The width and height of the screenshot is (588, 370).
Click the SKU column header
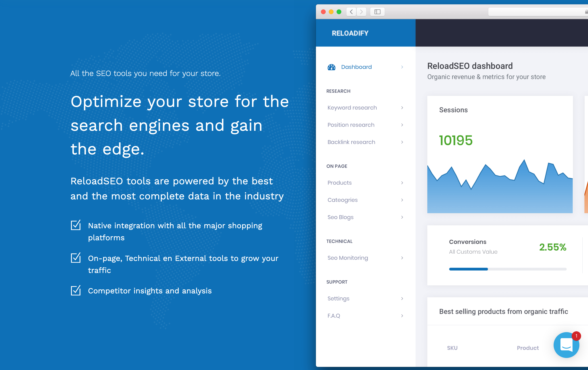coord(452,348)
